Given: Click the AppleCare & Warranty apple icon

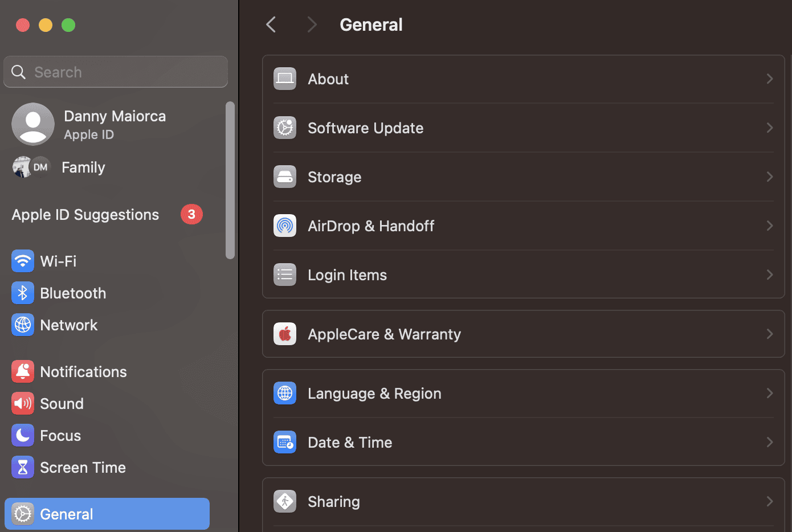Looking at the screenshot, I should coord(284,334).
